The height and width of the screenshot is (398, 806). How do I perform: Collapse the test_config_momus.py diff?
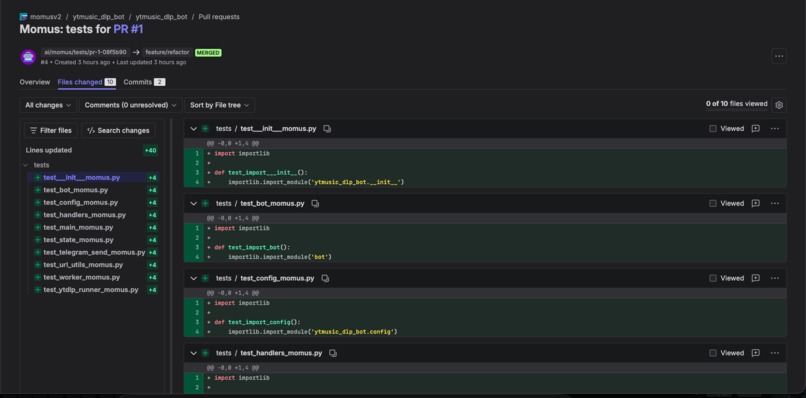point(193,278)
